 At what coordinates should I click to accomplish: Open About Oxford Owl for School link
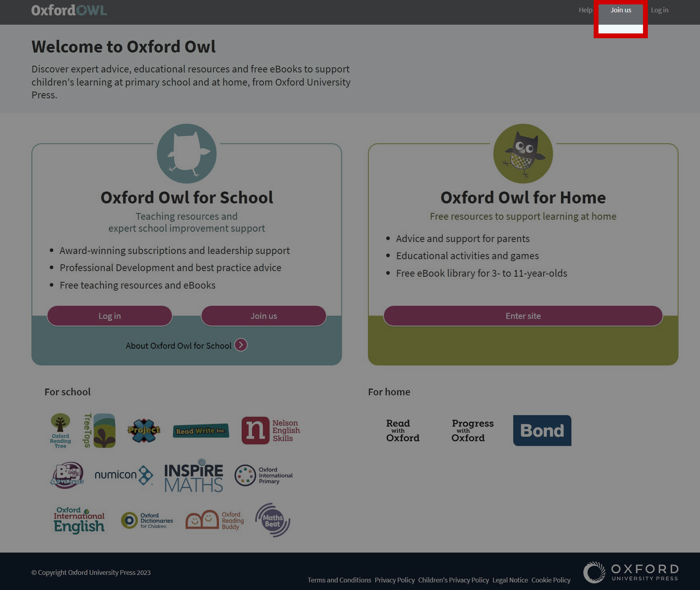click(178, 346)
